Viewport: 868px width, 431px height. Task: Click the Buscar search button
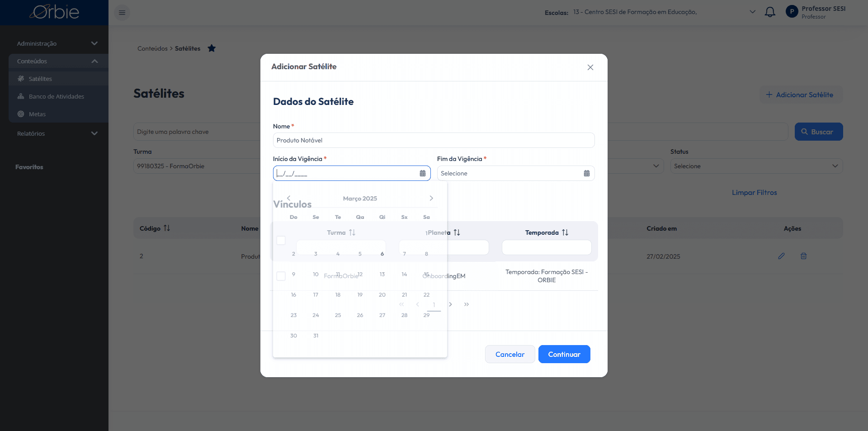(818, 132)
